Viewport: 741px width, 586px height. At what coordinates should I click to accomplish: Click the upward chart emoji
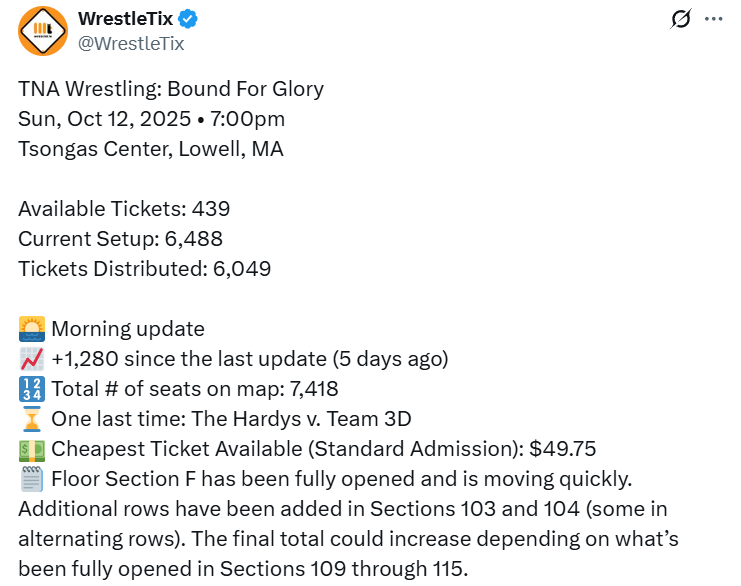(x=31, y=358)
